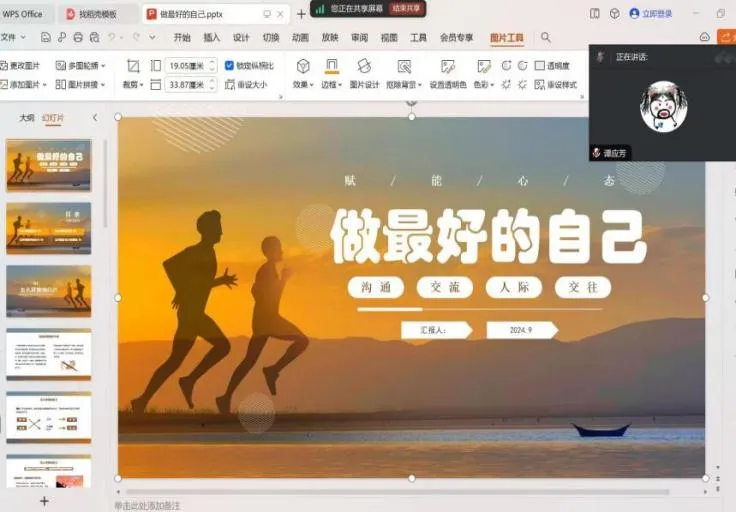Screen dimensions: 736x512
Task: Switch to the outline (大纲) panel tab
Action: (27, 118)
